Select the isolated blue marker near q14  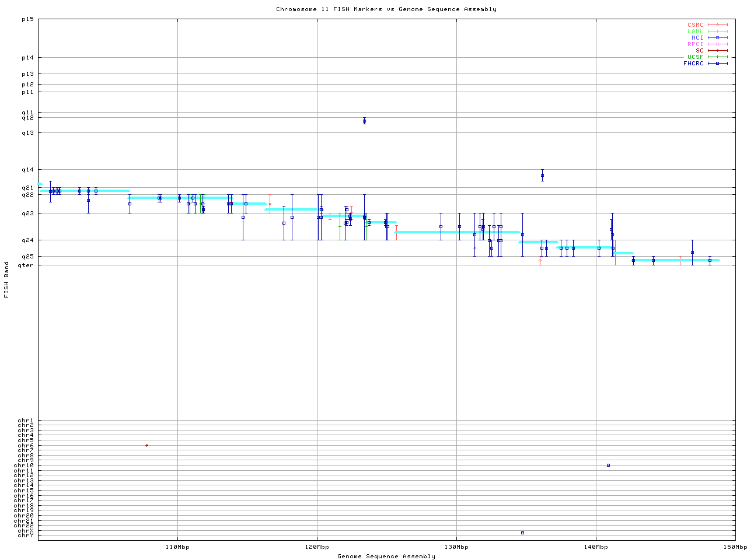coord(542,175)
